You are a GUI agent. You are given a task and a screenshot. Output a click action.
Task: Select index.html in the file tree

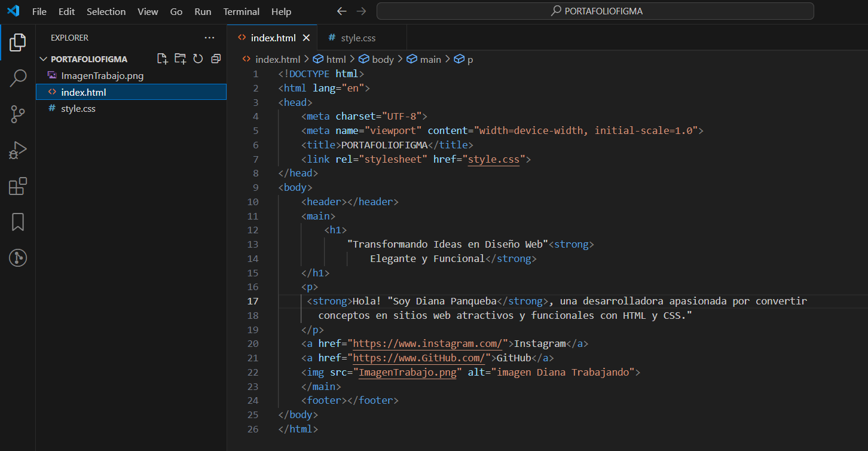pyautogui.click(x=131, y=92)
